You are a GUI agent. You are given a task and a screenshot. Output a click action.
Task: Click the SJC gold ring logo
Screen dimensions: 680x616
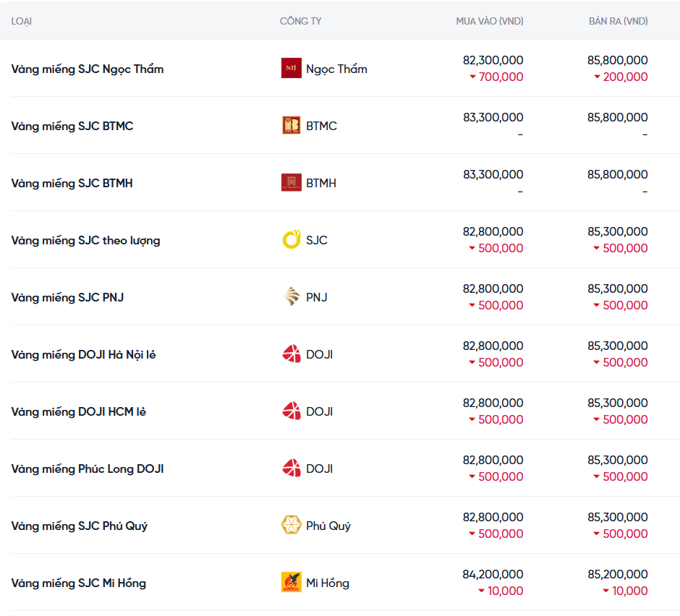tap(291, 239)
